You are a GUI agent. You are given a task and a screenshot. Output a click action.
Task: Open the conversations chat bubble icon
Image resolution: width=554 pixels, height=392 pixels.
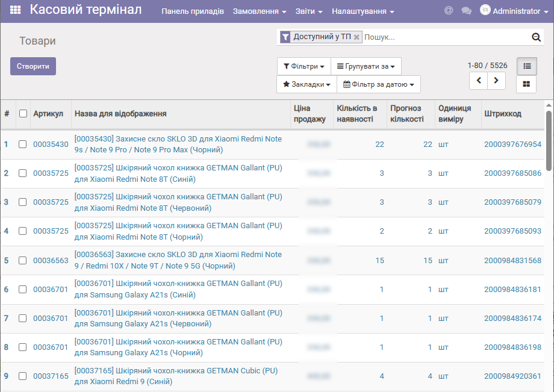pos(466,11)
